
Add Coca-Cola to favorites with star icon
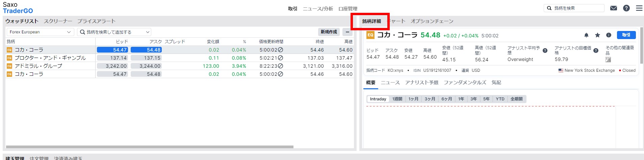[597, 35]
